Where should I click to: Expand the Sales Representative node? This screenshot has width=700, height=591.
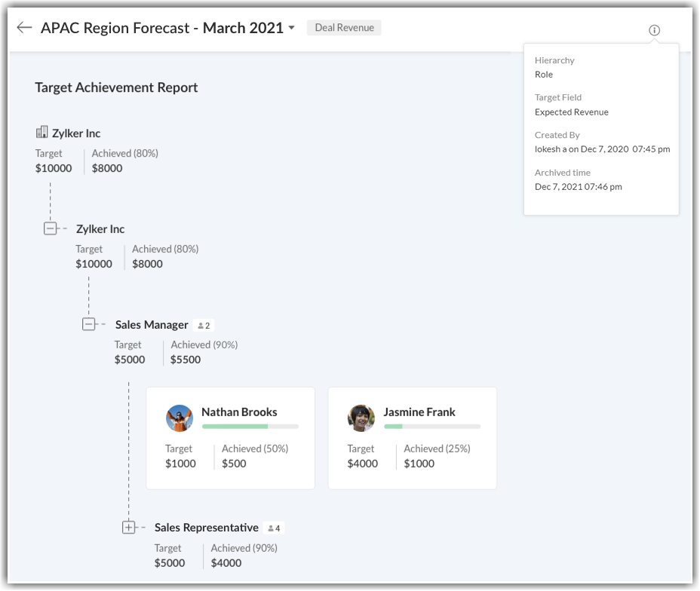pos(128,528)
